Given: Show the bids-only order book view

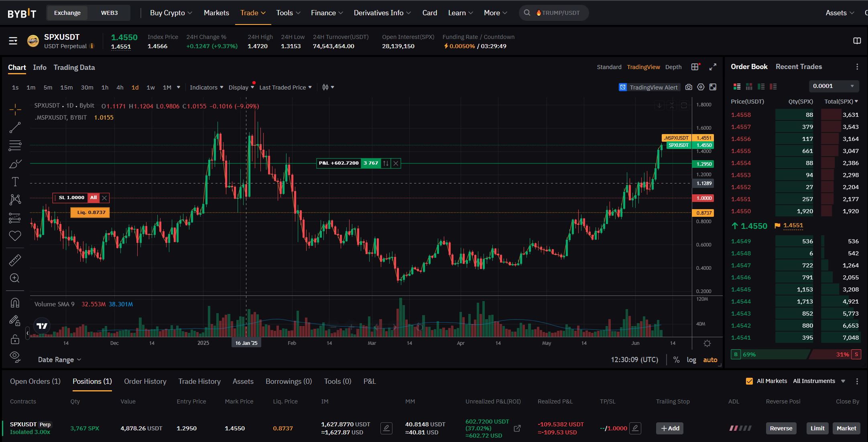Looking at the screenshot, I should pos(761,86).
